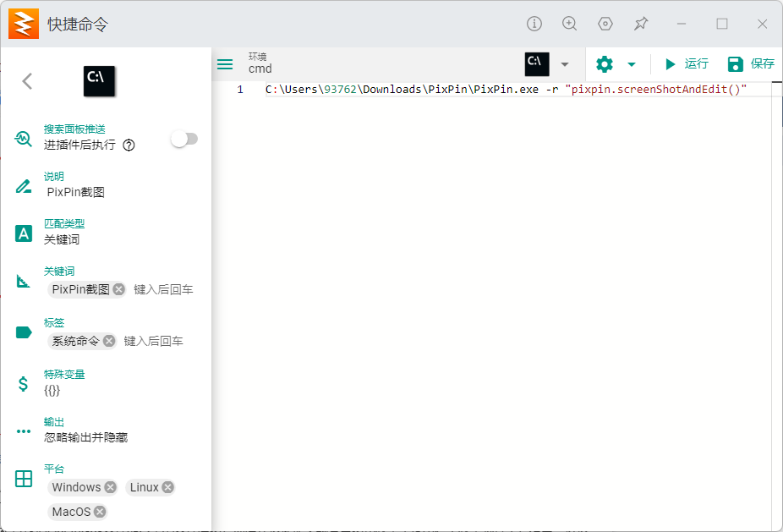Expand the environment dropdown arrow
783x532 pixels.
pyautogui.click(x=565, y=64)
